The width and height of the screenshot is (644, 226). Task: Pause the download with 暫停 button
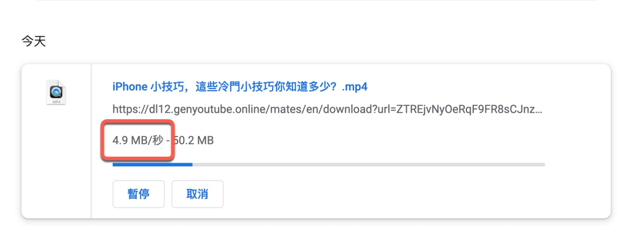point(138,194)
